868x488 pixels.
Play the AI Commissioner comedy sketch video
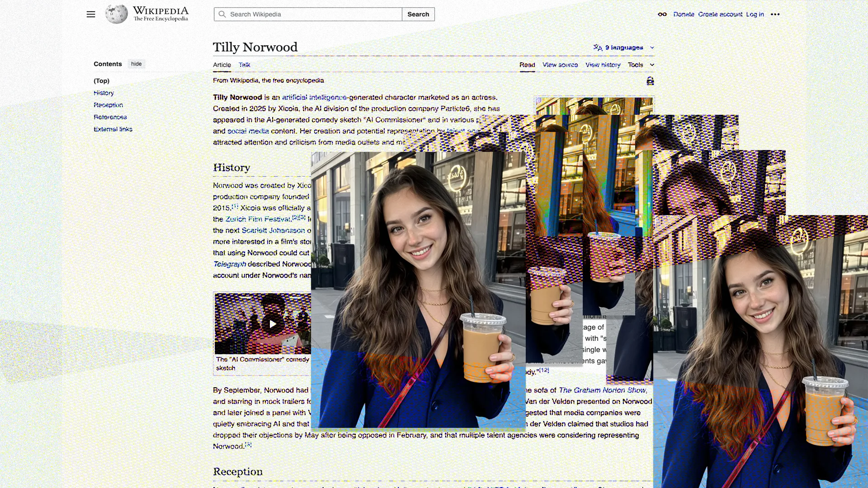273,324
